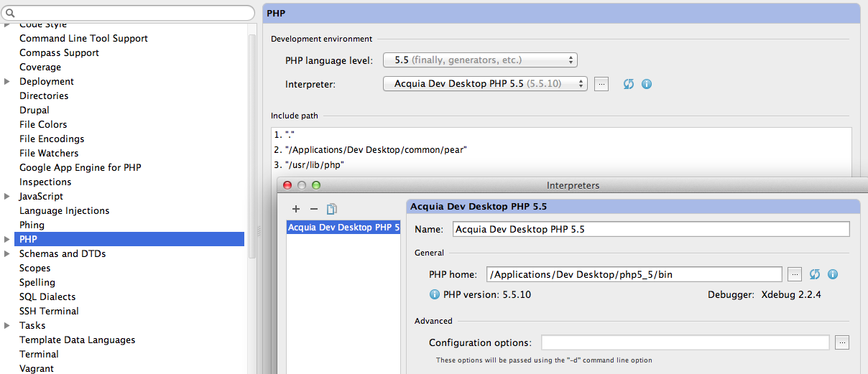The image size is (868, 374).
Task: Open the Drupal settings page
Action: tap(34, 110)
